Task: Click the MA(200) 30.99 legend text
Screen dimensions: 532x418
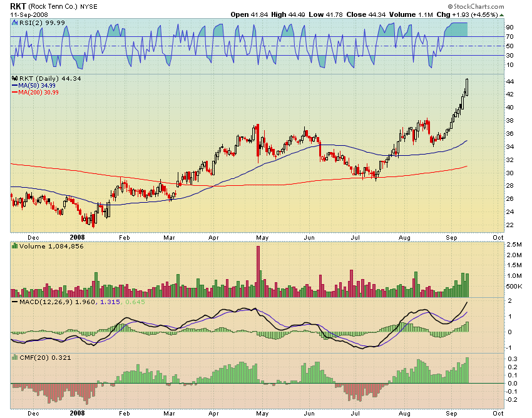Action: 38,92
